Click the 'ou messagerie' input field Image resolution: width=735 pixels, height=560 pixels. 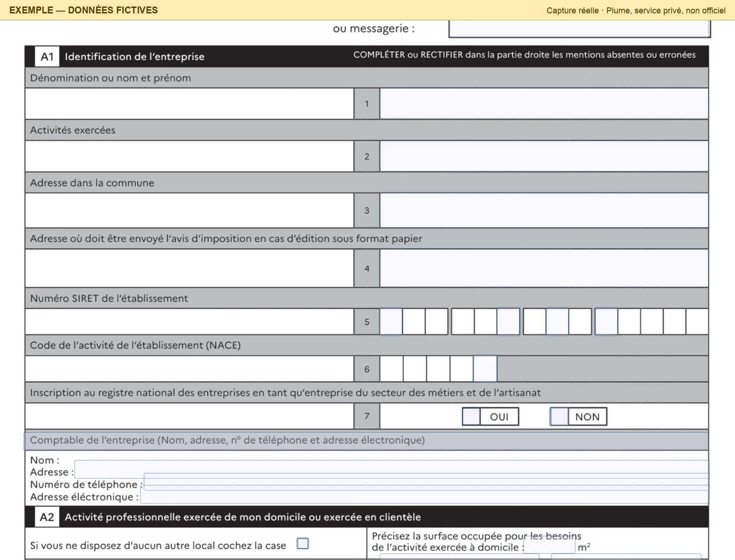point(579,29)
